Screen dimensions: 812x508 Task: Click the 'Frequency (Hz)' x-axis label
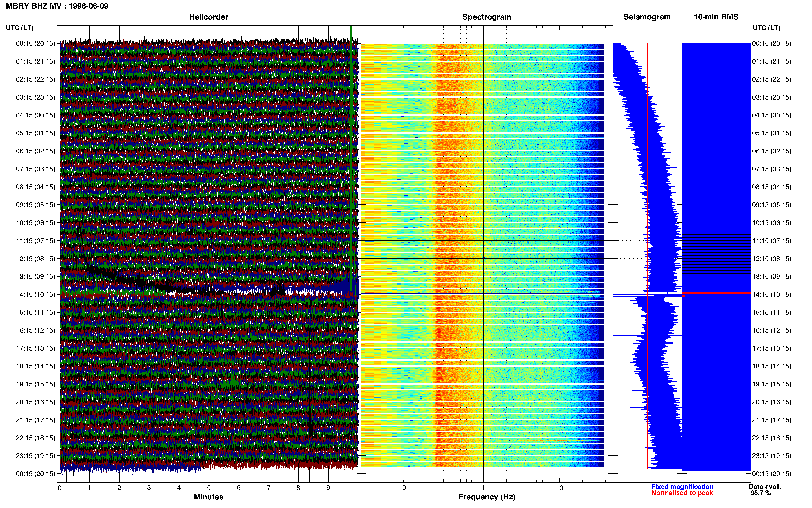[x=487, y=497]
